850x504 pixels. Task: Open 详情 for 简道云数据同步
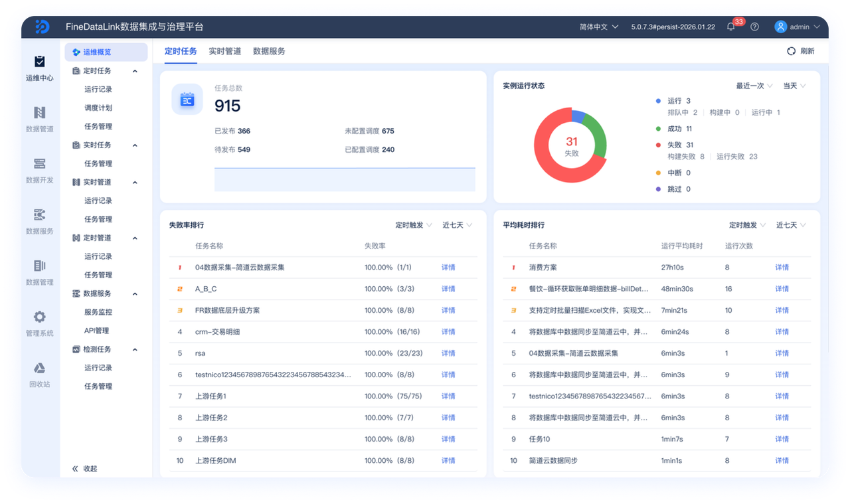coord(782,461)
